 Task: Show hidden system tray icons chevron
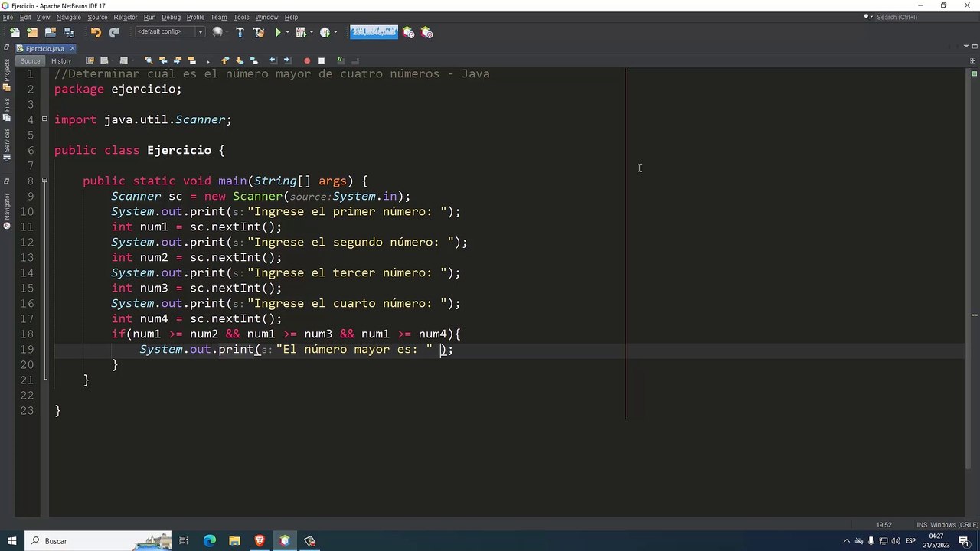[847, 541]
